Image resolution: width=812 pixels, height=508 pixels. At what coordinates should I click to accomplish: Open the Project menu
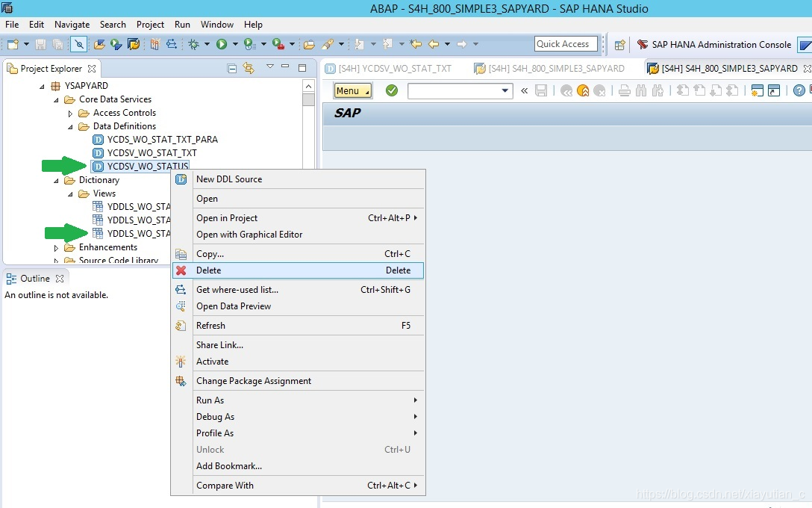pos(150,25)
